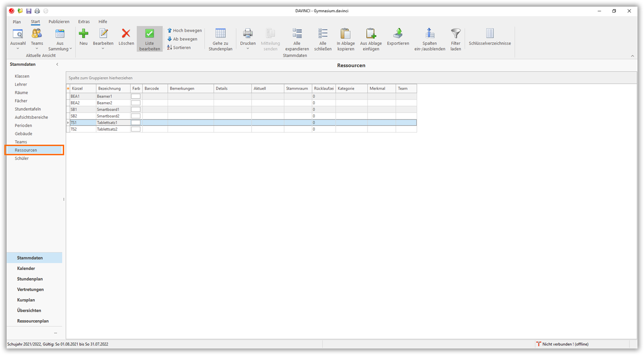Click Spalten ein-/ausblenden
The image size is (644, 355).
click(429, 39)
